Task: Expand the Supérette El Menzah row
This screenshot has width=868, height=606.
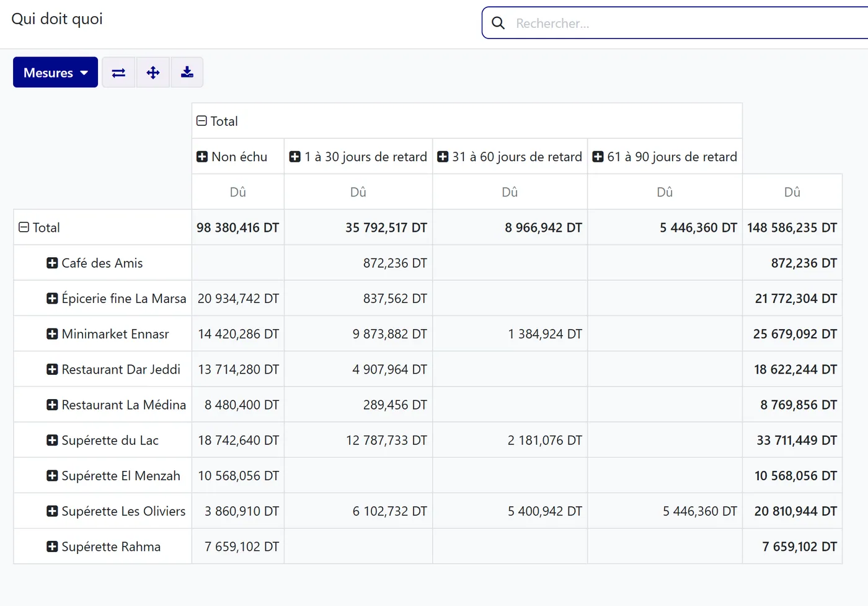Action: coord(102,476)
